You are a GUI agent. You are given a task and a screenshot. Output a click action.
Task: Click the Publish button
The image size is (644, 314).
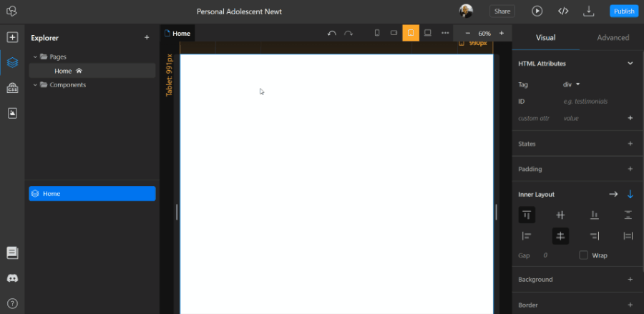coord(624,11)
